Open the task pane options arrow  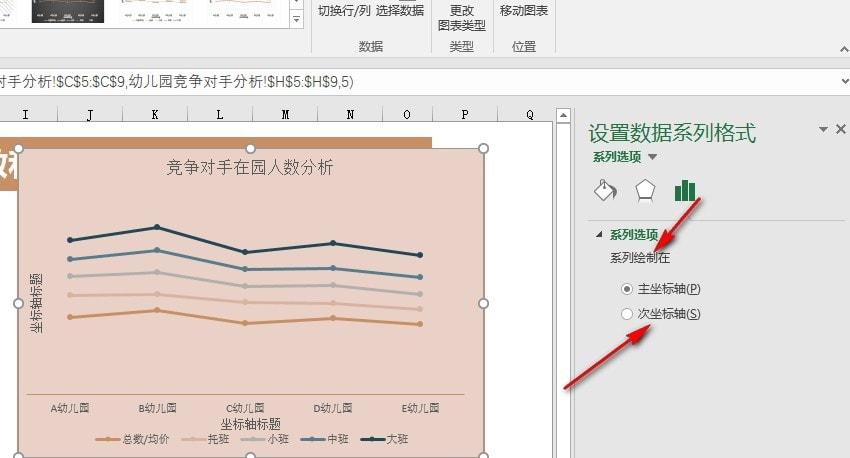click(823, 129)
